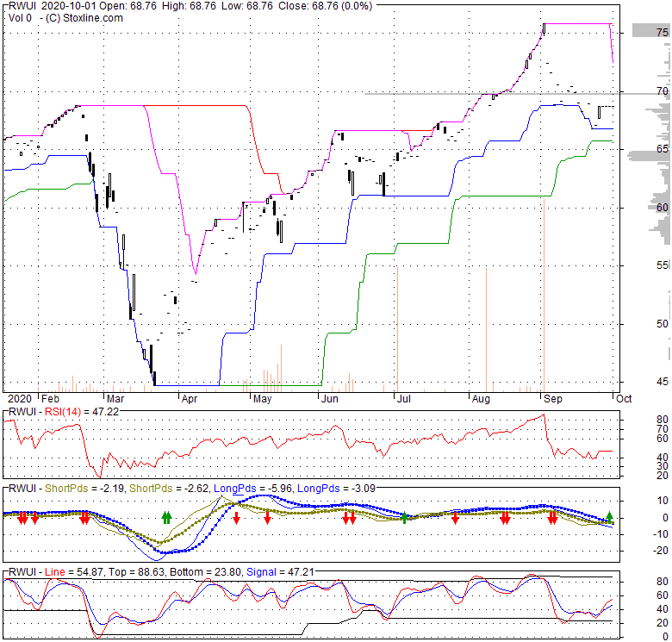This screenshot has width=672, height=642.
Task: Click the Oct label on the time axis
Action: (x=624, y=399)
